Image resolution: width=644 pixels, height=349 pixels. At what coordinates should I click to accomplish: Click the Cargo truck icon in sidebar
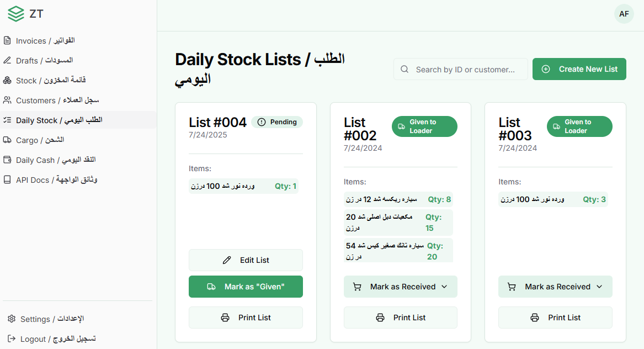pyautogui.click(x=7, y=140)
